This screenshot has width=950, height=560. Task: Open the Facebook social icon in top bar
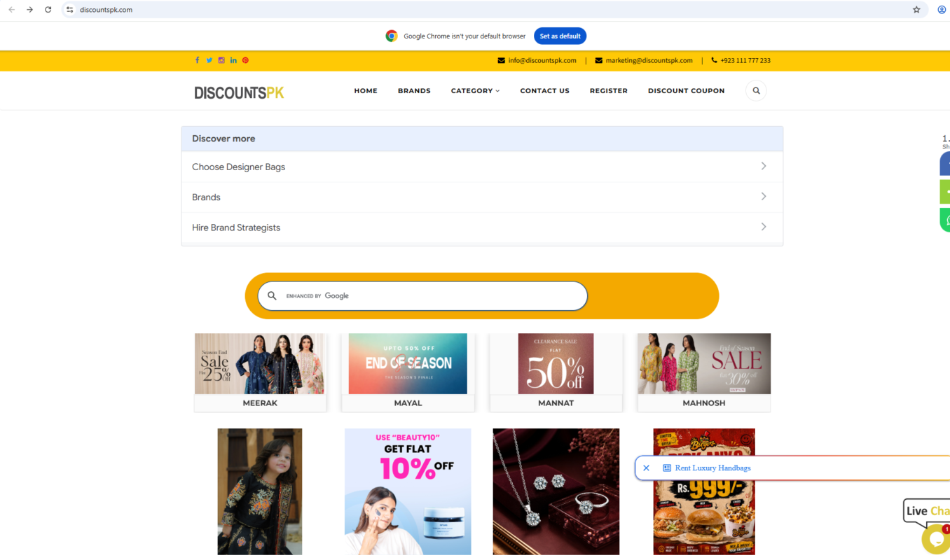pyautogui.click(x=197, y=60)
